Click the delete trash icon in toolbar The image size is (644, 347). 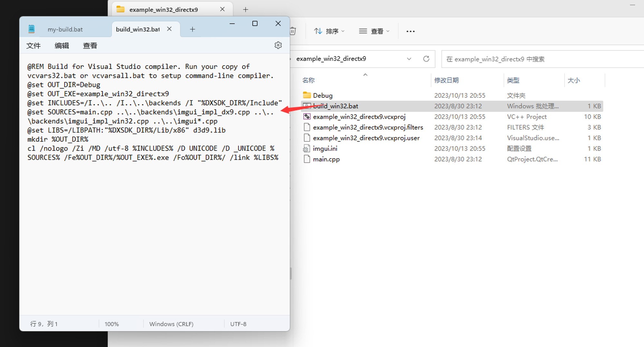click(292, 31)
